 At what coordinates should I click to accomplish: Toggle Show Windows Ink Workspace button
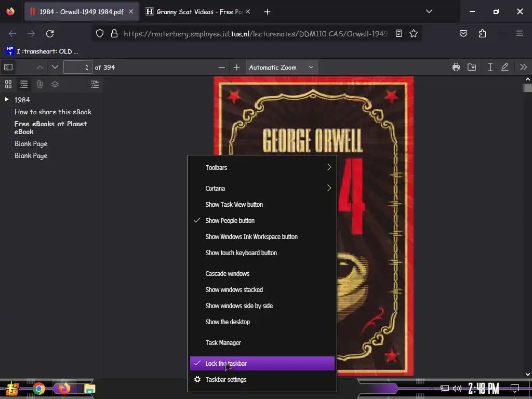pyautogui.click(x=262, y=237)
